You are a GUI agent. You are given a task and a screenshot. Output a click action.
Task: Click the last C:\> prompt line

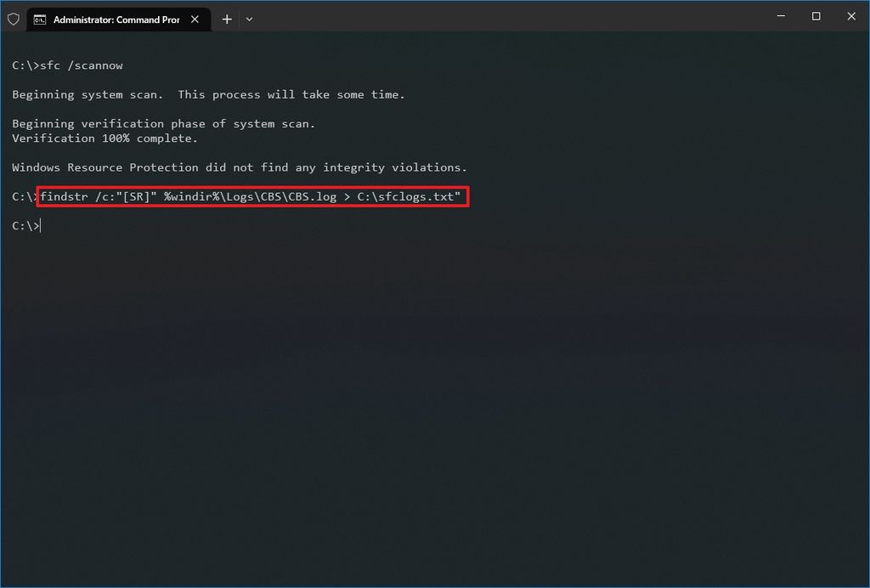click(24, 225)
